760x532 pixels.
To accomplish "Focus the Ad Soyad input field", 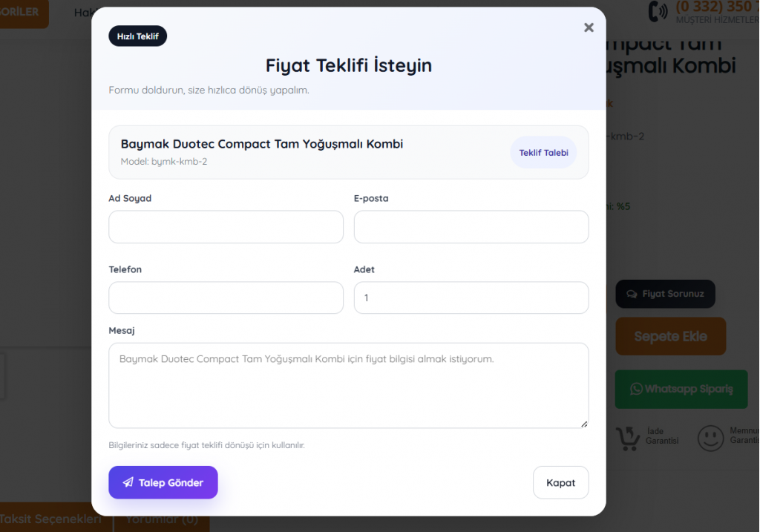I will 226,227.
